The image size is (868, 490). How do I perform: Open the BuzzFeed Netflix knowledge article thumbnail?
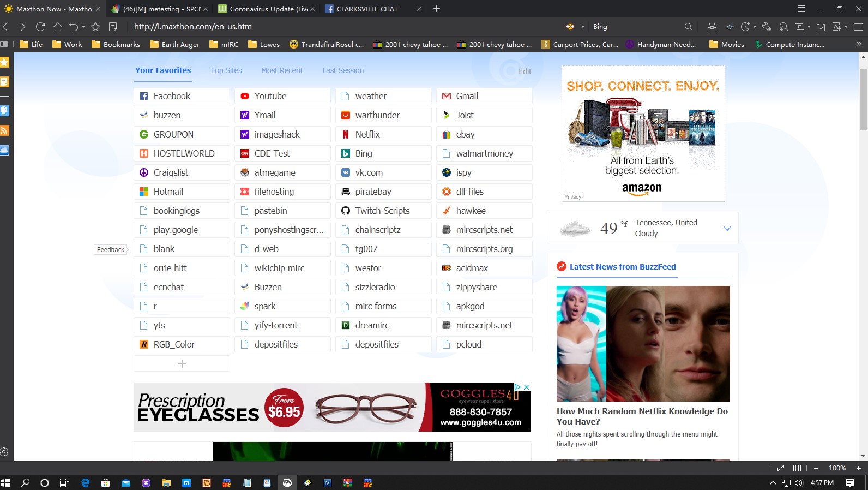(x=643, y=344)
